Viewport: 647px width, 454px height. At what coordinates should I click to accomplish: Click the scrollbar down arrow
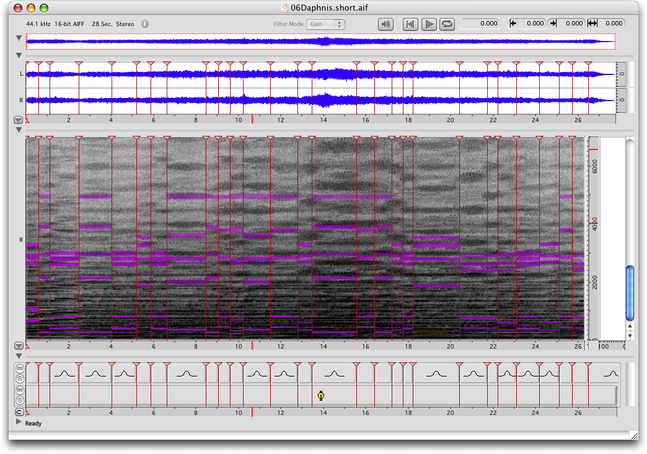630,334
